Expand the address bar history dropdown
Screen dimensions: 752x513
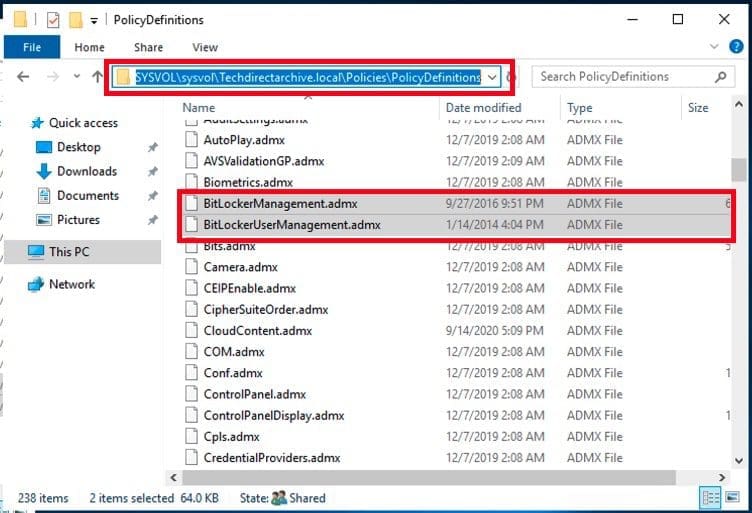[492, 77]
